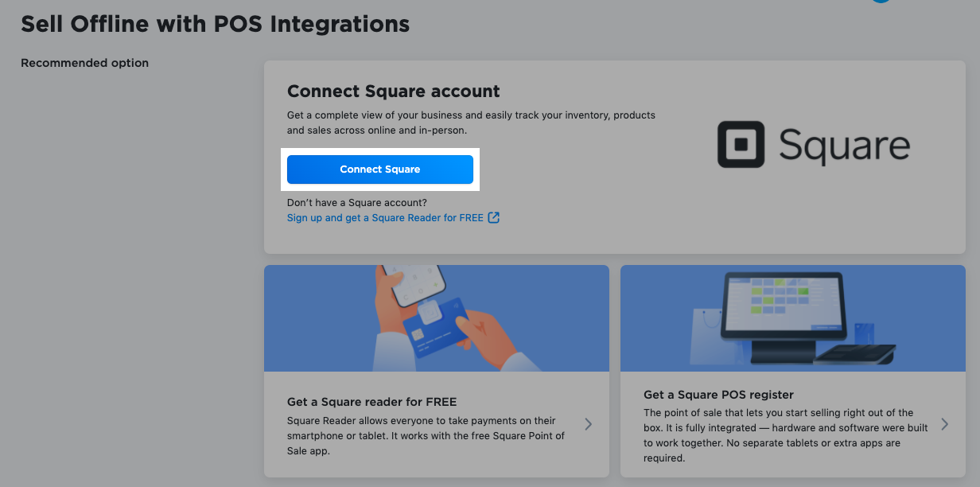Select the Recommended option label
The height and width of the screenshot is (487, 980).
click(84, 62)
